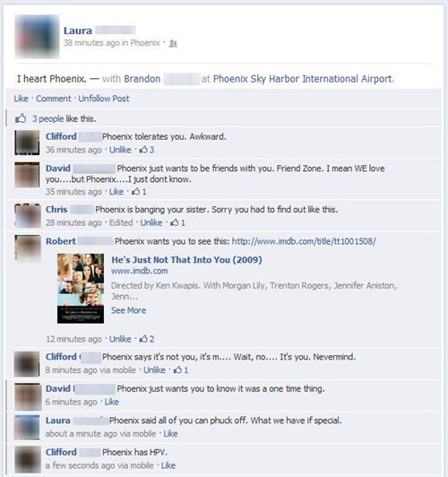The height and width of the screenshot is (477, 448).
Task: Click the thumb count under Robert's imdb comment
Action: 147,339
